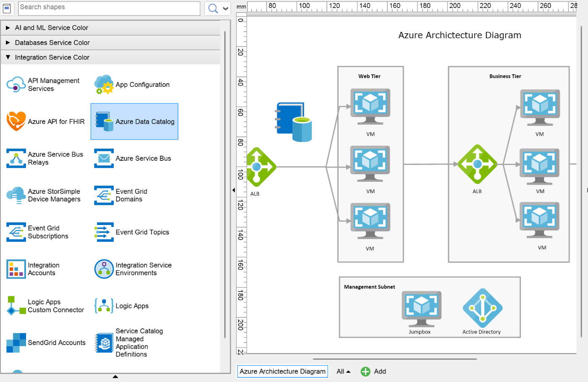Click the up arrow below the shapes panel
The image size is (588, 382).
(115, 377)
